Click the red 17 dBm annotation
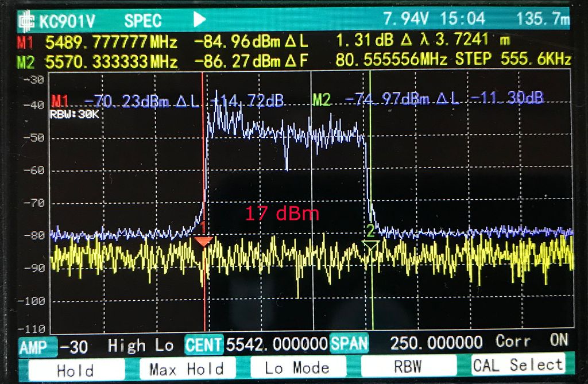 (x=281, y=214)
